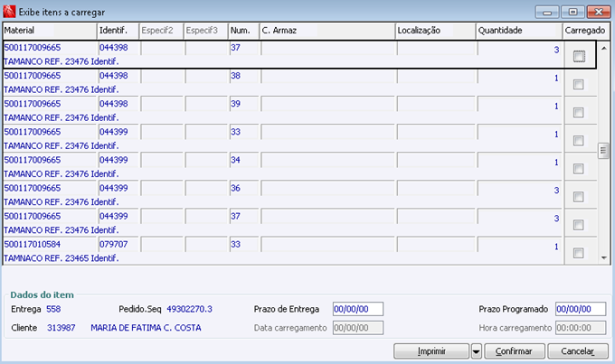Click the red application icon in title bar
The width and height of the screenshot is (615, 364).
tap(9, 12)
